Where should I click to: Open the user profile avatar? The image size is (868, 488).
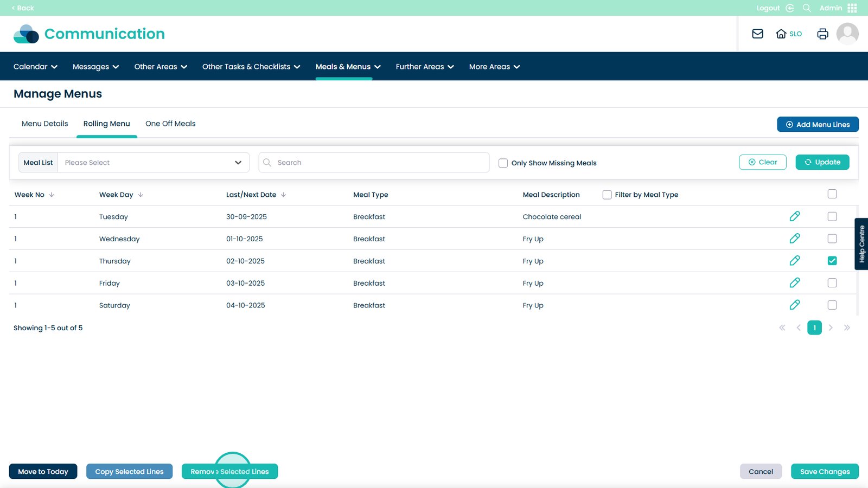(x=847, y=34)
